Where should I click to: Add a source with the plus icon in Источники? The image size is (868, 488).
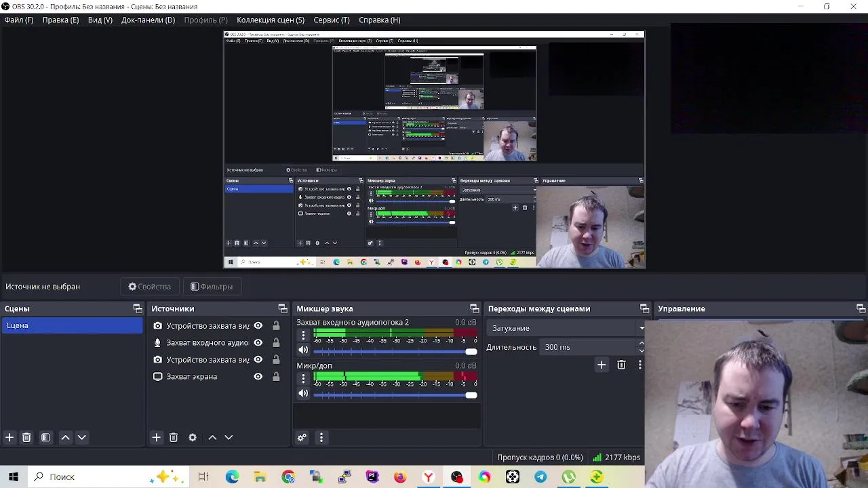click(x=156, y=437)
